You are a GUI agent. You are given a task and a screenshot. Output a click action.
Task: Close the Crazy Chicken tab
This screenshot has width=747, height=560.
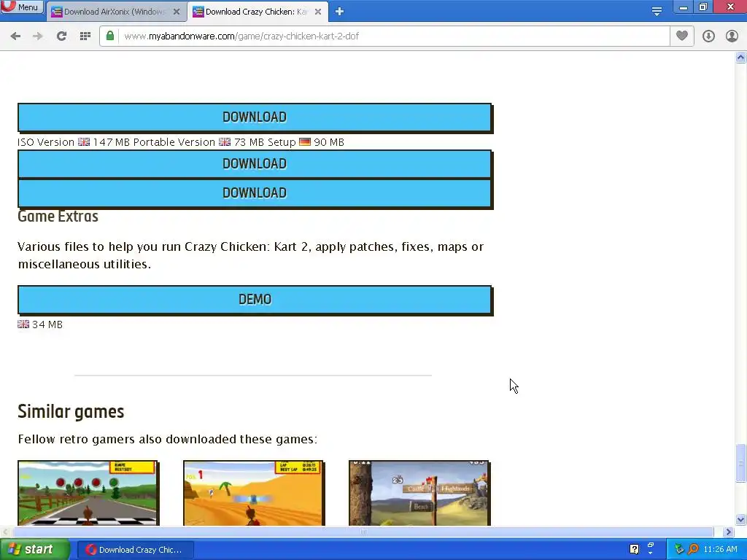pos(318,12)
